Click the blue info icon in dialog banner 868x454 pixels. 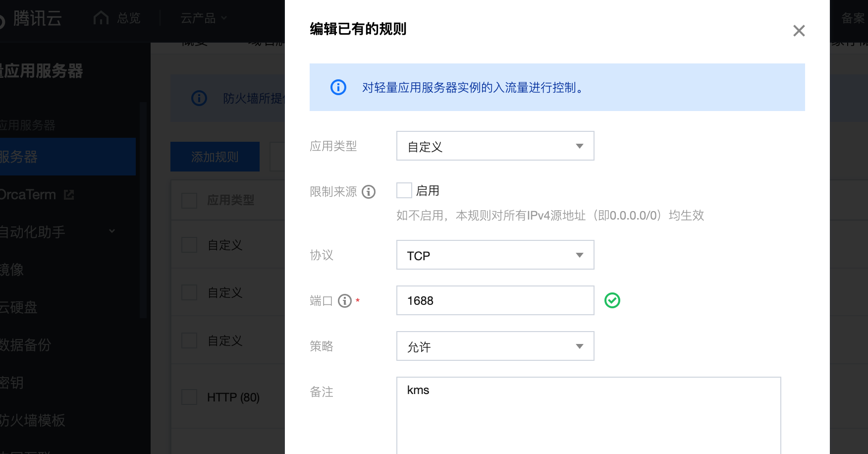[x=338, y=87]
